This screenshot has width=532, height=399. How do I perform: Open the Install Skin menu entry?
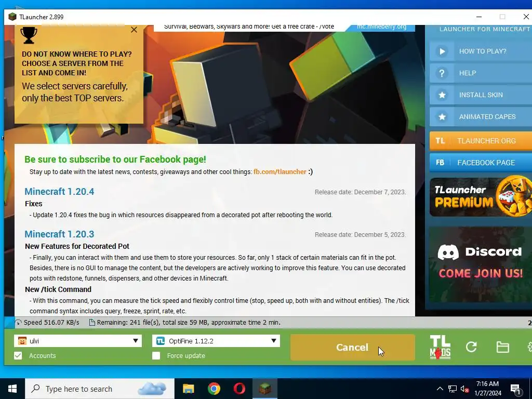coord(481,95)
